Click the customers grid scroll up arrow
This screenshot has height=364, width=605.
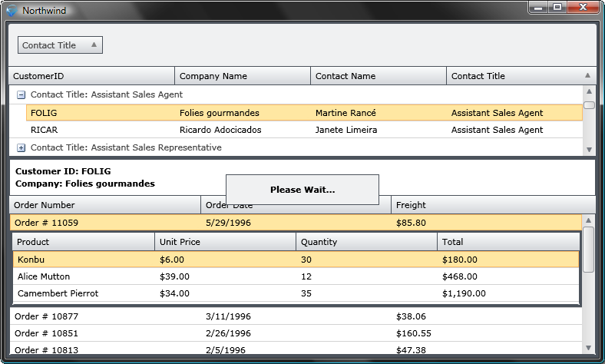click(589, 91)
